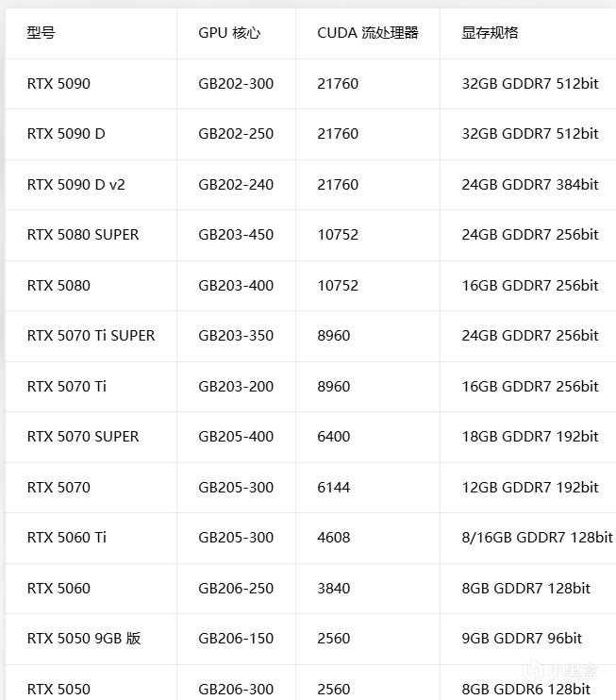Click the RTX 5070 Ti SUPER cell

click(92, 335)
